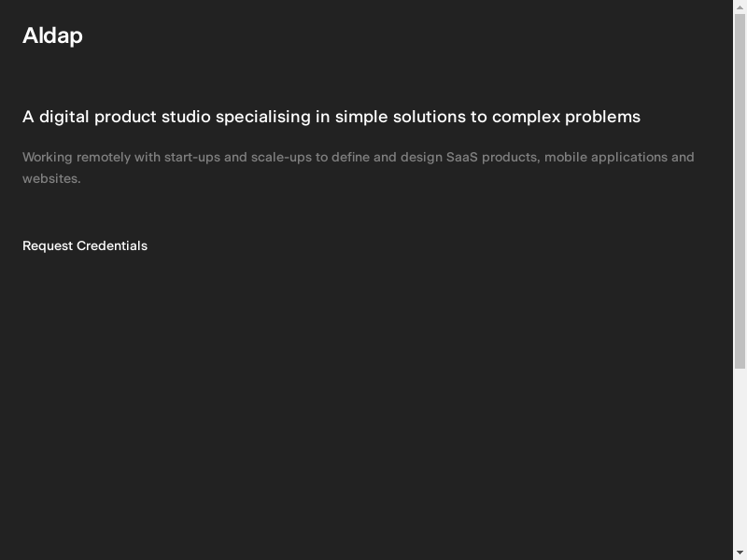Screen dimensions: 747x560
Task: Click the word 'SaaS' in the description
Action: tap(462, 157)
